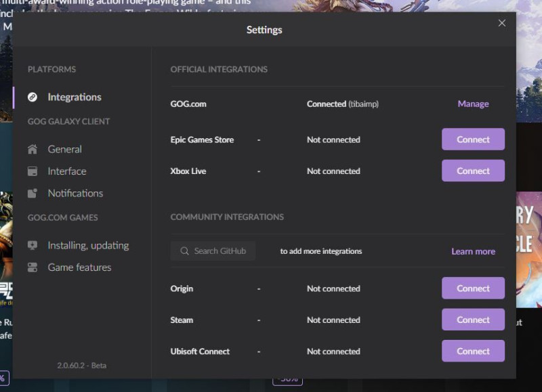Click the Ubisoft Connect label

pos(200,351)
